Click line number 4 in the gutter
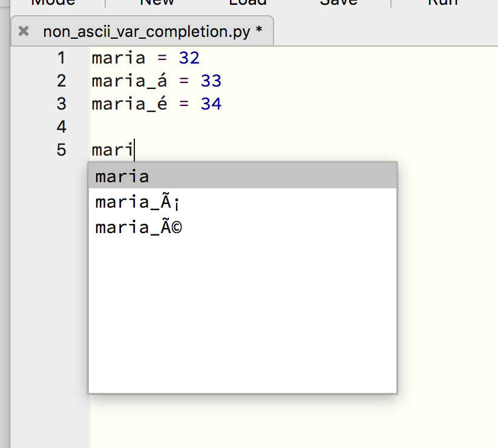 point(61,127)
